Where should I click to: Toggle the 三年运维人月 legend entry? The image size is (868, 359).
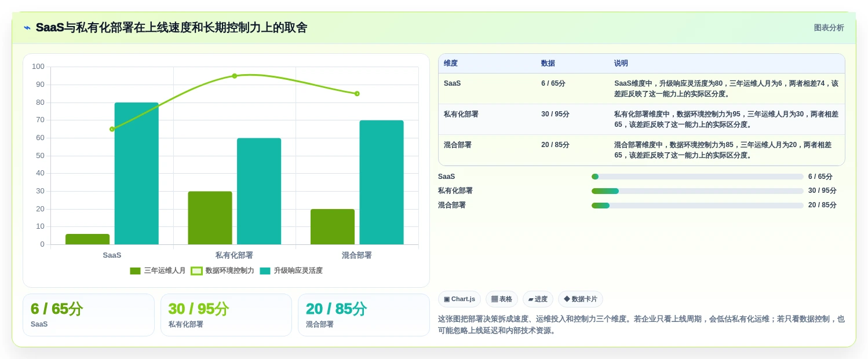pos(158,270)
